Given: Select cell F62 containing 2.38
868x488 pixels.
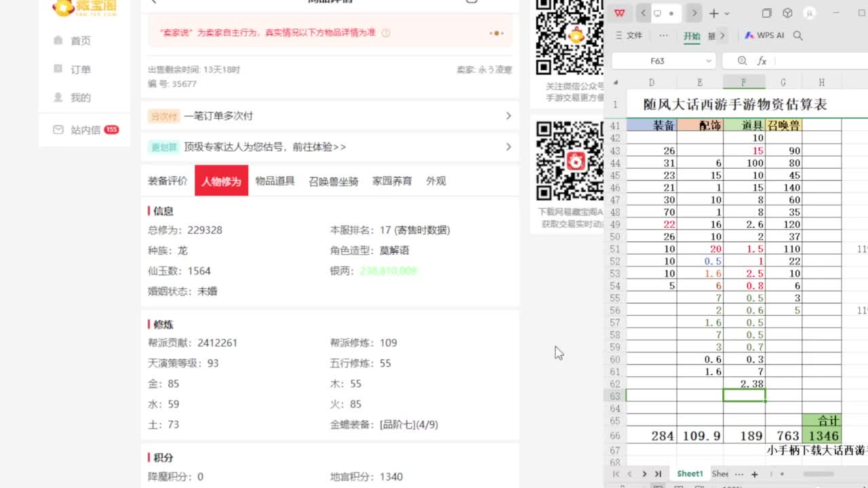Looking at the screenshot, I should click(744, 384).
